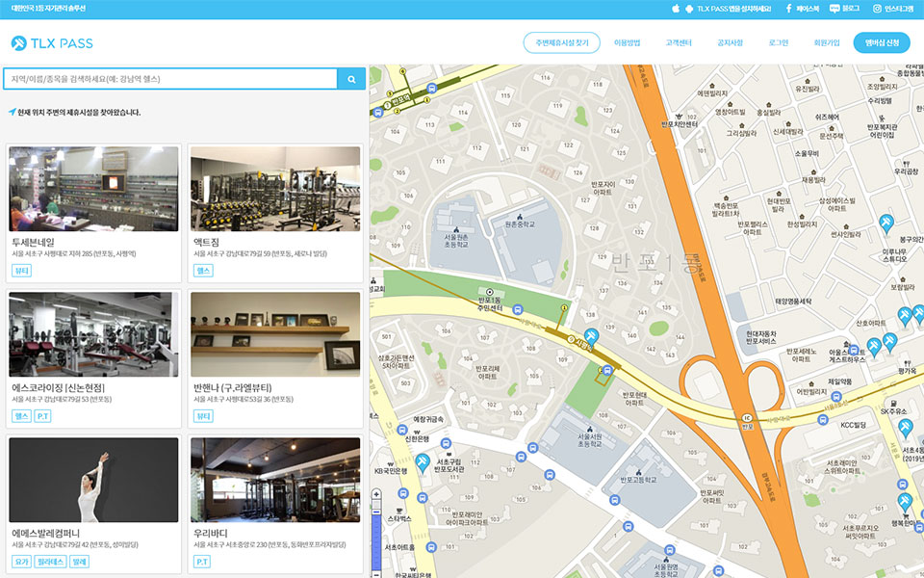This screenshot has width=924, height=578.
Task: Click the 멤버십 신청 button
Action: click(x=881, y=42)
